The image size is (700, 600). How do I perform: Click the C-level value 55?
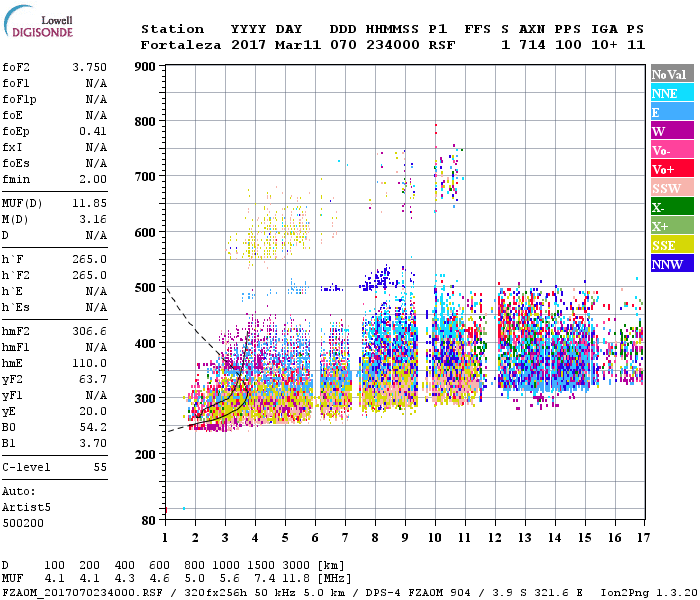[x=100, y=467]
